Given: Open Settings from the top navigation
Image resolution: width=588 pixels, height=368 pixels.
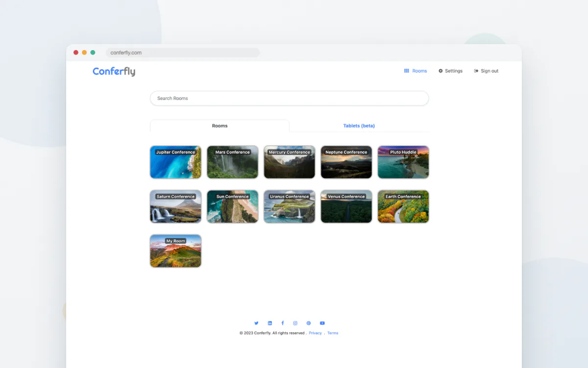Looking at the screenshot, I should click(450, 71).
